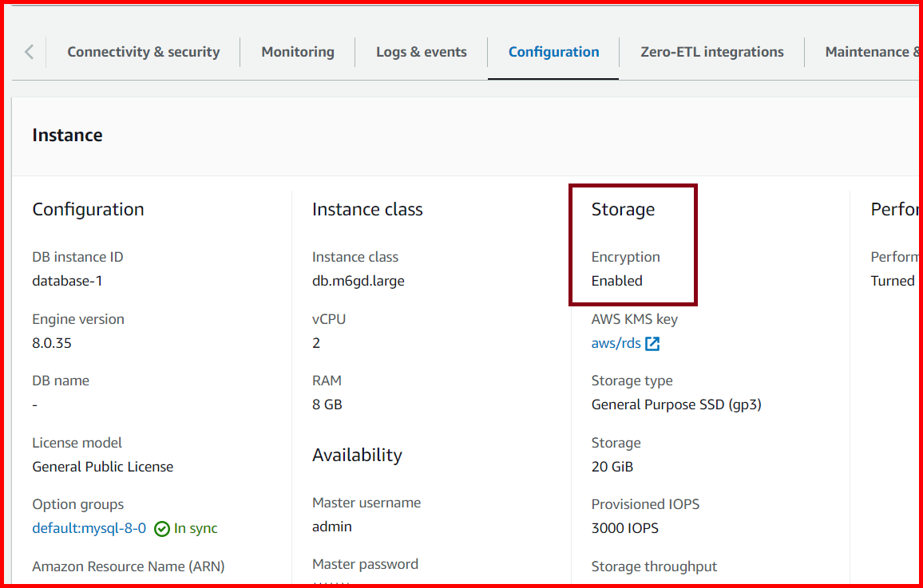Image resolution: width=923 pixels, height=588 pixels.
Task: Click the left chevron to scroll tabs
Action: coord(28,51)
